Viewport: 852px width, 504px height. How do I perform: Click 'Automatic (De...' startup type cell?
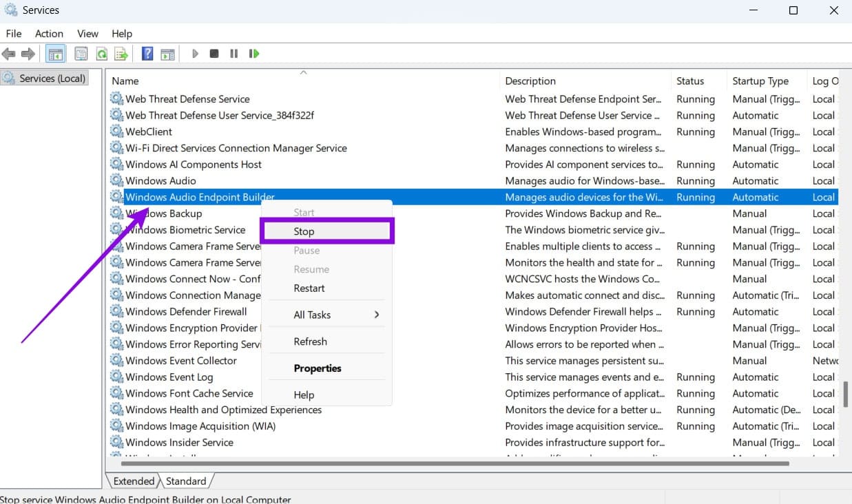tap(766, 410)
